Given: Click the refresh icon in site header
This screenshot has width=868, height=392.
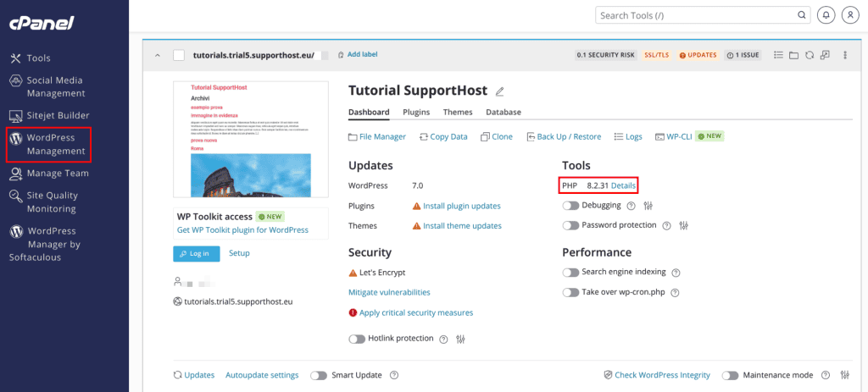Looking at the screenshot, I should (810, 55).
